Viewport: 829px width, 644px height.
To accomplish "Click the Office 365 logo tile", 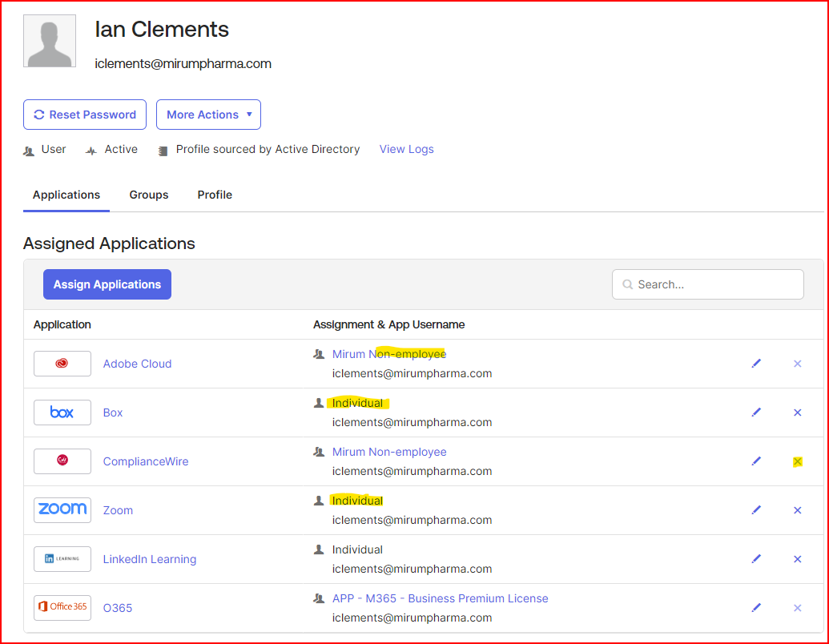I will coord(62,607).
